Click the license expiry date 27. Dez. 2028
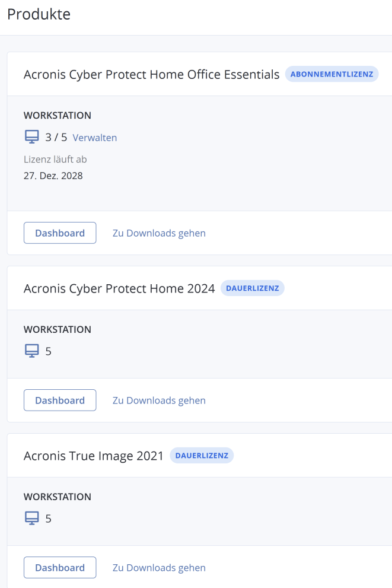392x588 pixels. pos(53,176)
